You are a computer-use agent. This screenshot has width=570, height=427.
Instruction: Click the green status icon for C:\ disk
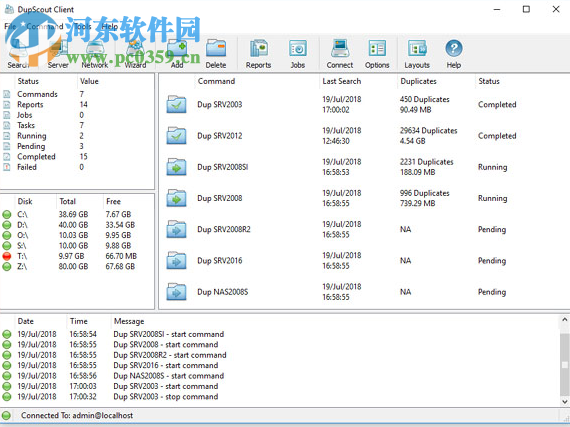pyautogui.click(x=7, y=214)
